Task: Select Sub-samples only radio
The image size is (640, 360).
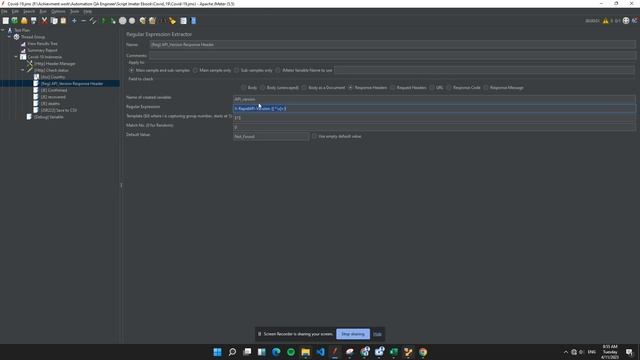Action: tap(236, 70)
